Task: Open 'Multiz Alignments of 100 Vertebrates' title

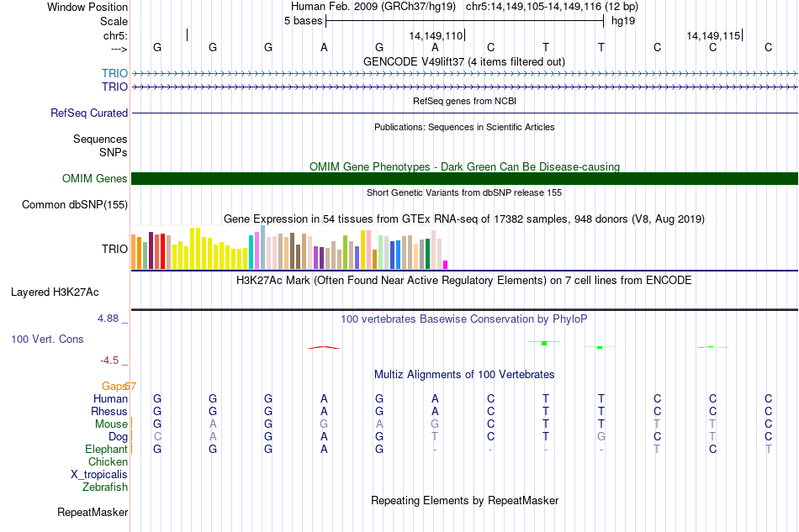Action: (x=464, y=374)
